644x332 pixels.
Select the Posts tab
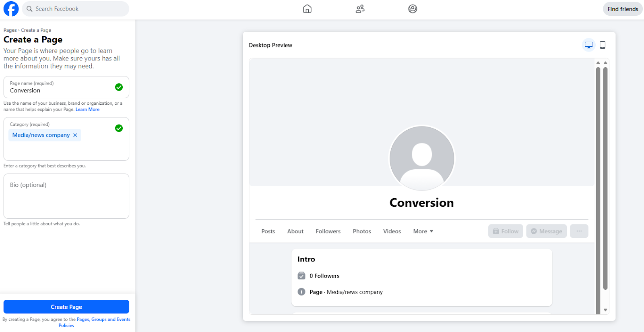tap(268, 231)
